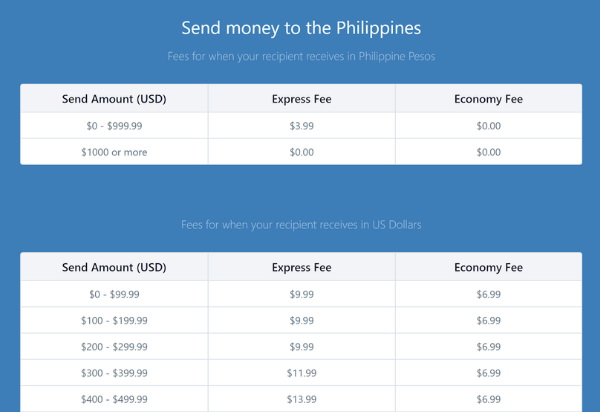Click Economy Fee header in Philippine Pesos table
Viewport: 600px width, 412px height.
[488, 99]
